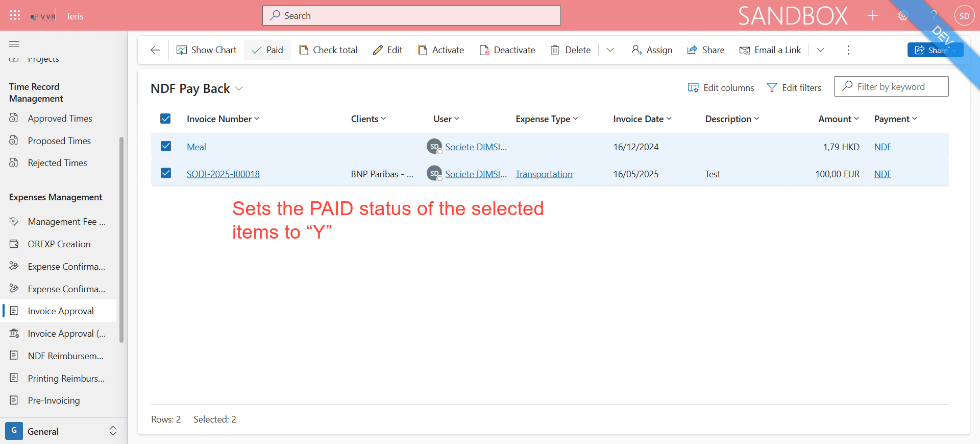
Task: Edit the selected records
Action: 387,50
